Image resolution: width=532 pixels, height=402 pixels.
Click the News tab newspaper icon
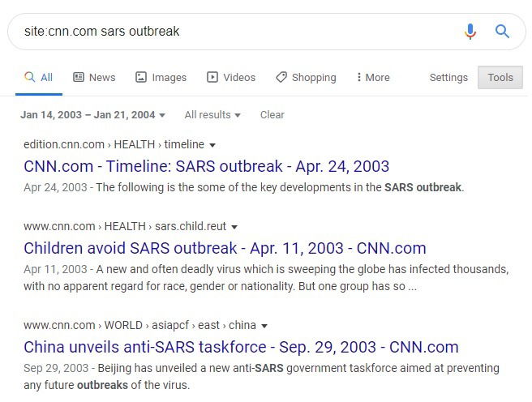point(79,78)
